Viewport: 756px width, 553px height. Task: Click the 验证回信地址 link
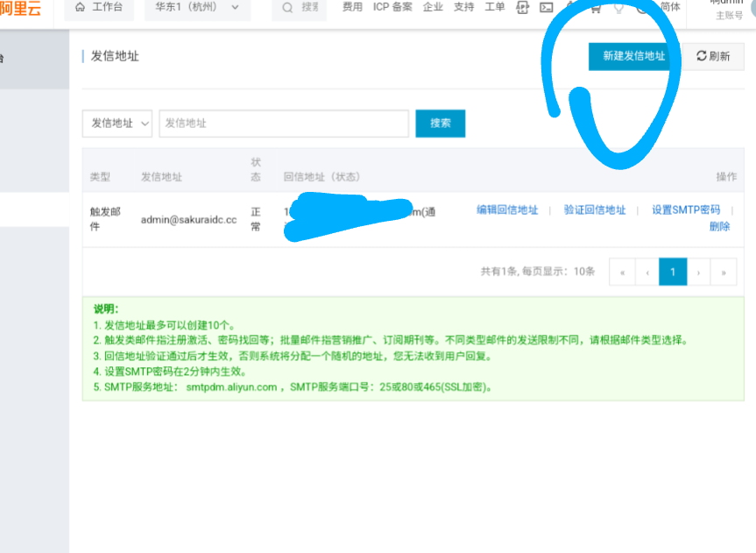click(x=596, y=209)
